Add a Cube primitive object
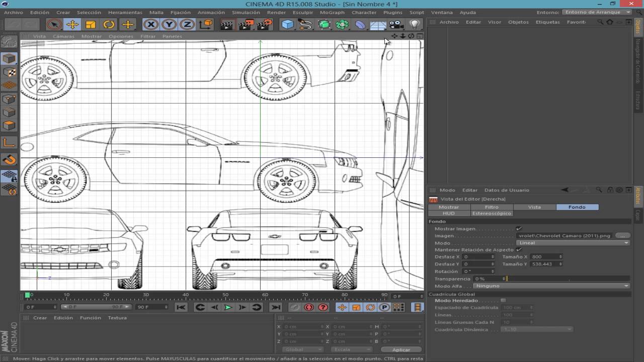Screen dimensions: 644x362 coord(287,24)
